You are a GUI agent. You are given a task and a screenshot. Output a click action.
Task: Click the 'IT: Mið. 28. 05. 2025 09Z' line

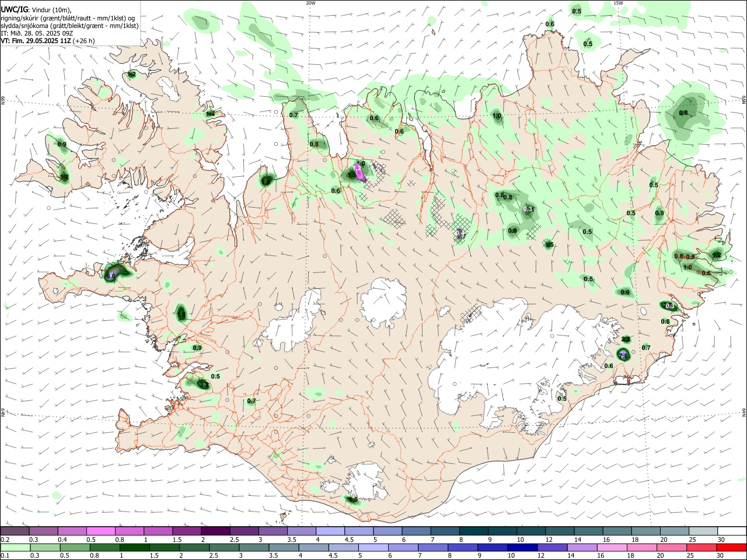tap(36, 33)
